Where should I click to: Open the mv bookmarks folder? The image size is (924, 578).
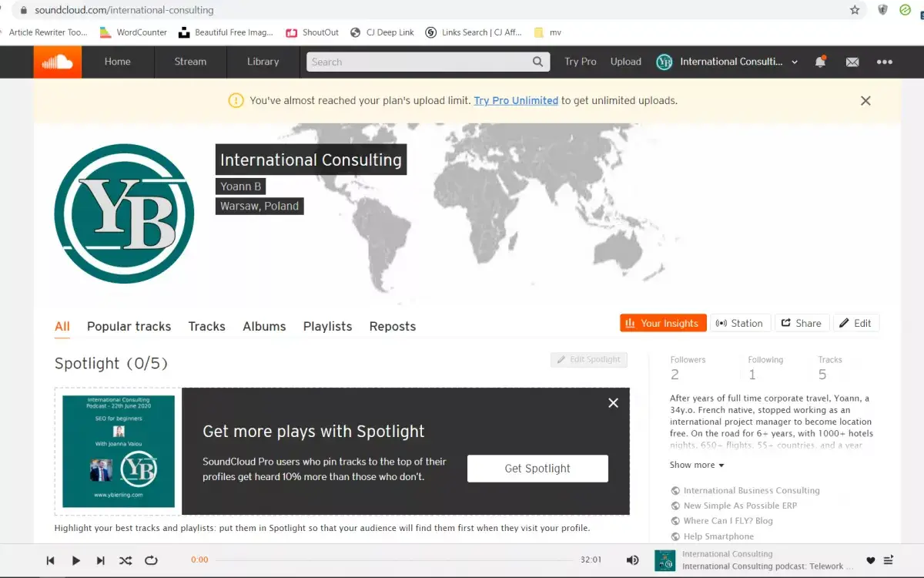click(x=547, y=32)
